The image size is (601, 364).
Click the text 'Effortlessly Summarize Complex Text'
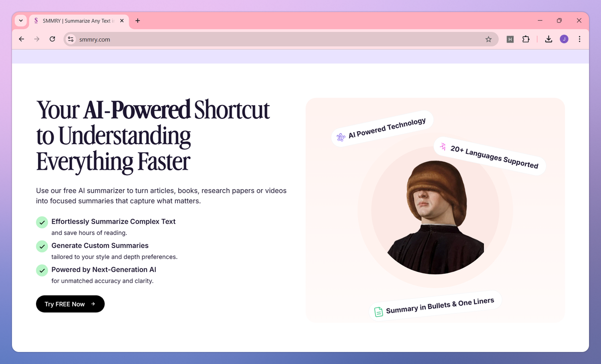click(x=114, y=221)
